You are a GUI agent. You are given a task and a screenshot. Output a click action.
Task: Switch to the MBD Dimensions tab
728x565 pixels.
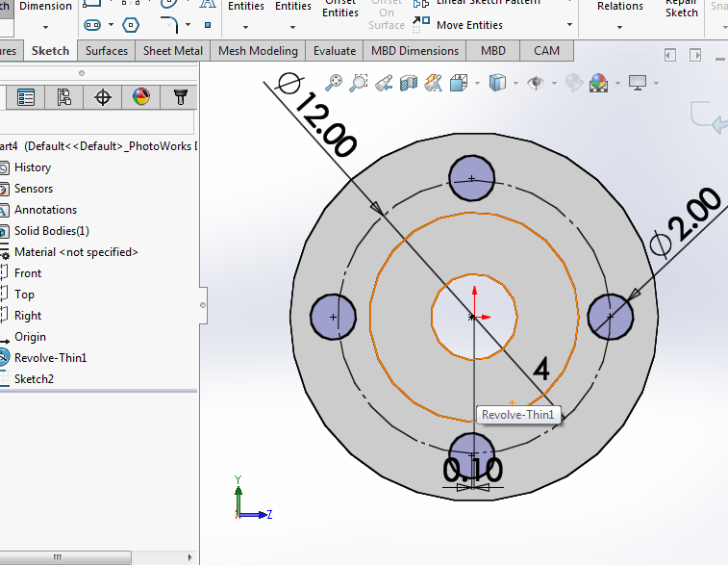point(414,51)
